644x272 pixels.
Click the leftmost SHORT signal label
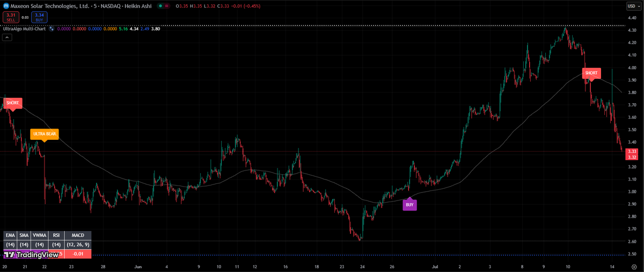click(12, 103)
